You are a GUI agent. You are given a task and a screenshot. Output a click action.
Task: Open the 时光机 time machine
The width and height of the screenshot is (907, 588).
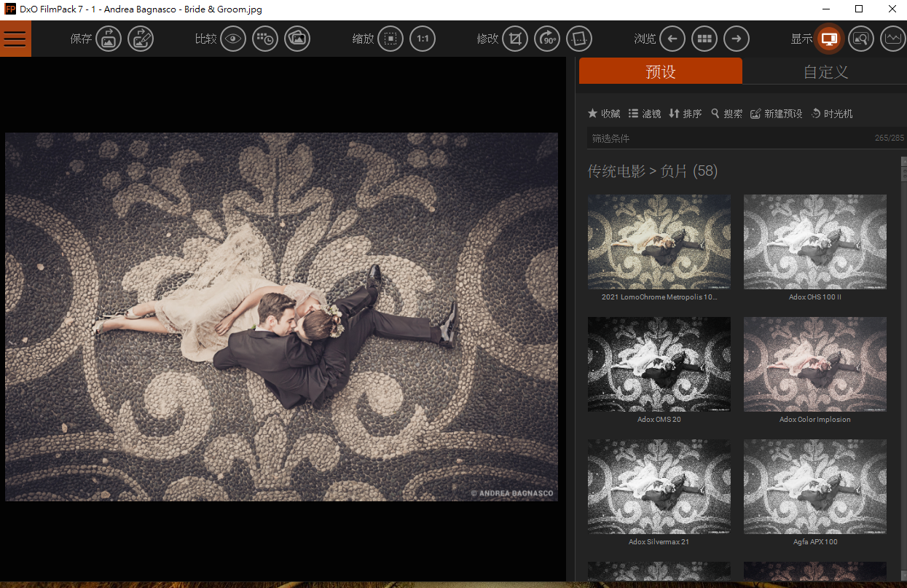click(x=831, y=114)
